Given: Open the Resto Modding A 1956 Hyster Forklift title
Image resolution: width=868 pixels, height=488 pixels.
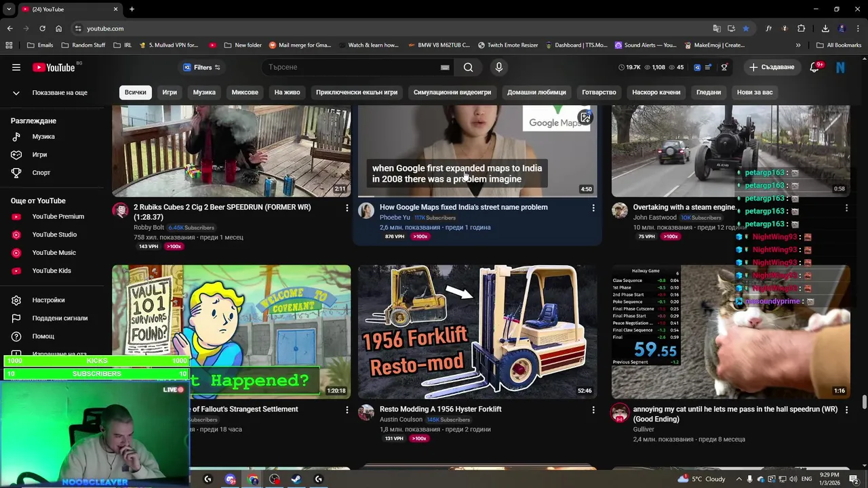Looking at the screenshot, I should tap(441, 409).
